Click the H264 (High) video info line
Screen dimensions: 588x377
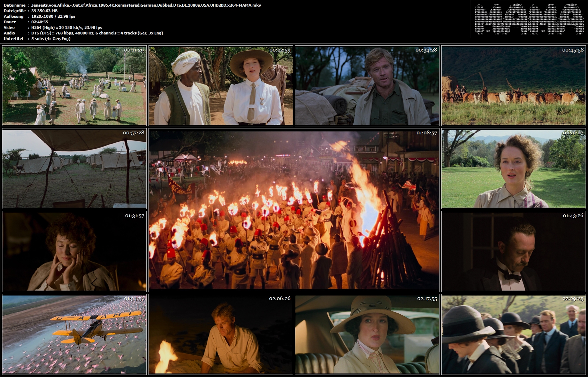pyautogui.click(x=67, y=28)
